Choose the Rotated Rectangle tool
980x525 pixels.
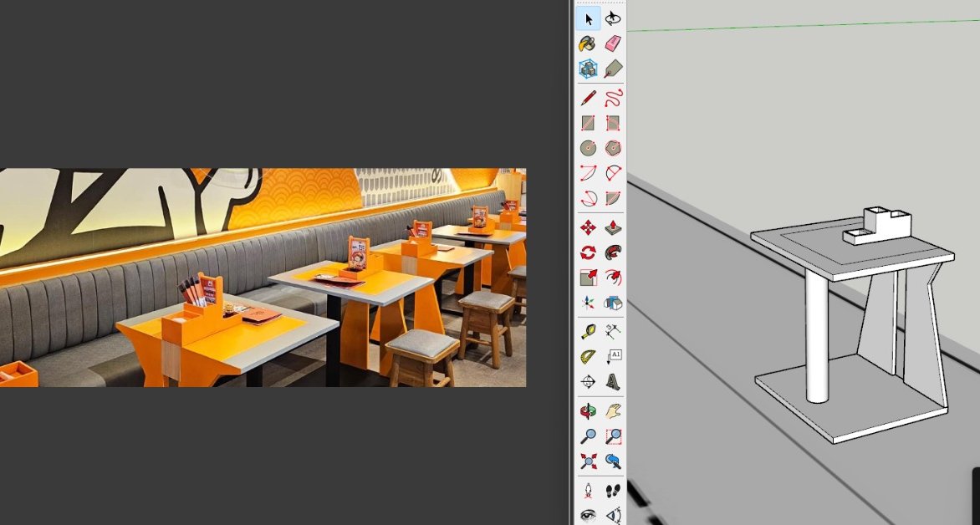[613, 123]
